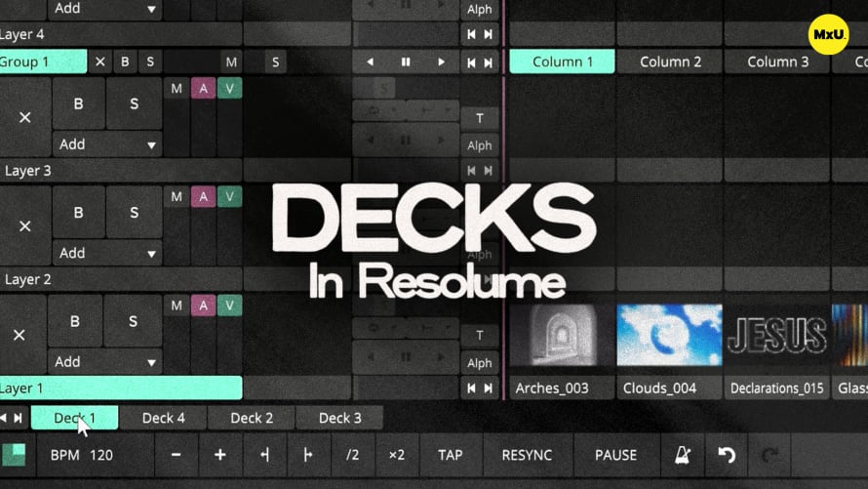Solo Group 1 with the S button

(x=150, y=61)
